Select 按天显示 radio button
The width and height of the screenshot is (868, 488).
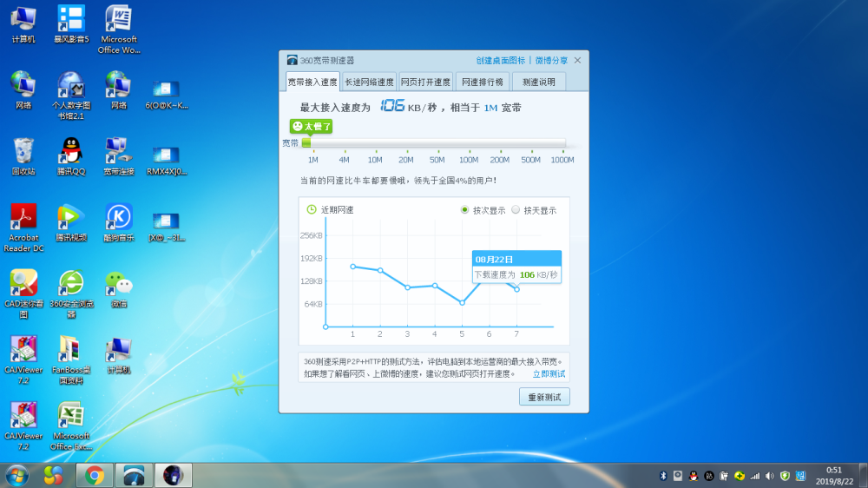516,210
